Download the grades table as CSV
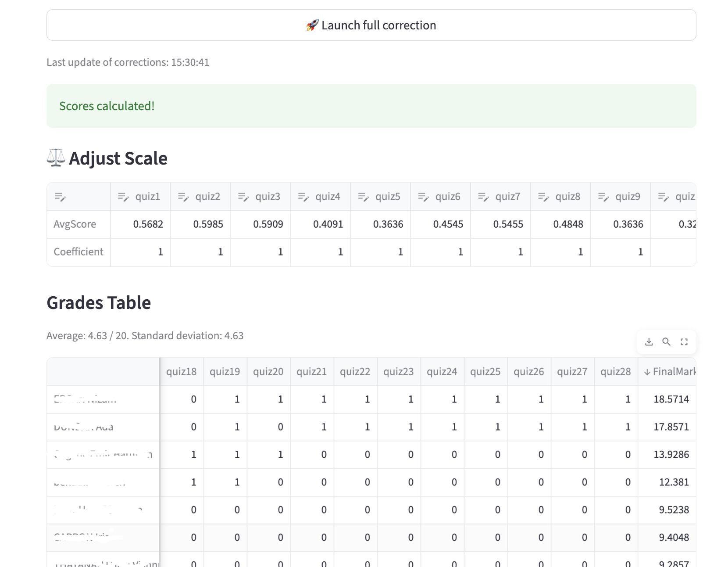This screenshot has width=728, height=567. pos(649,342)
